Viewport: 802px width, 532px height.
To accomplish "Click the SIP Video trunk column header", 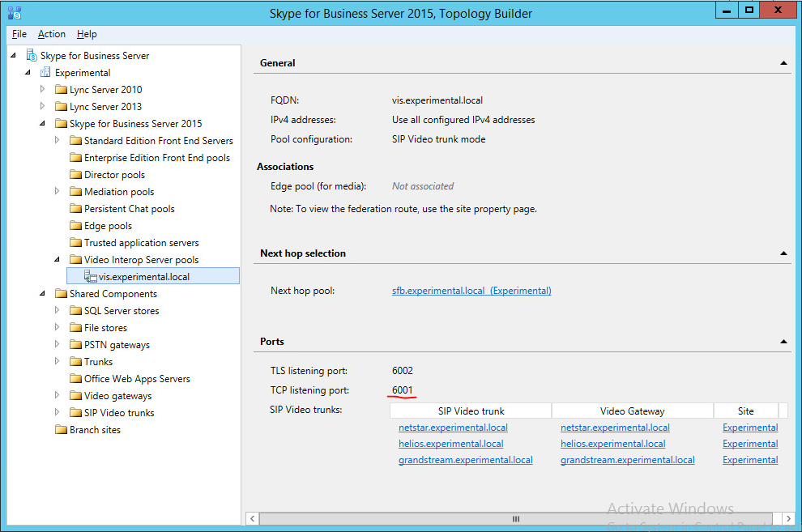I will pos(471,411).
